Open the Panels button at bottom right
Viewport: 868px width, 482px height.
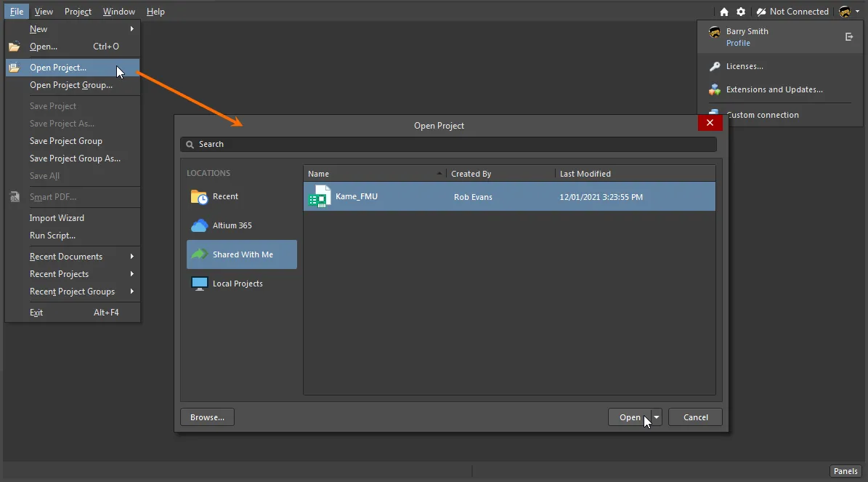click(845, 472)
